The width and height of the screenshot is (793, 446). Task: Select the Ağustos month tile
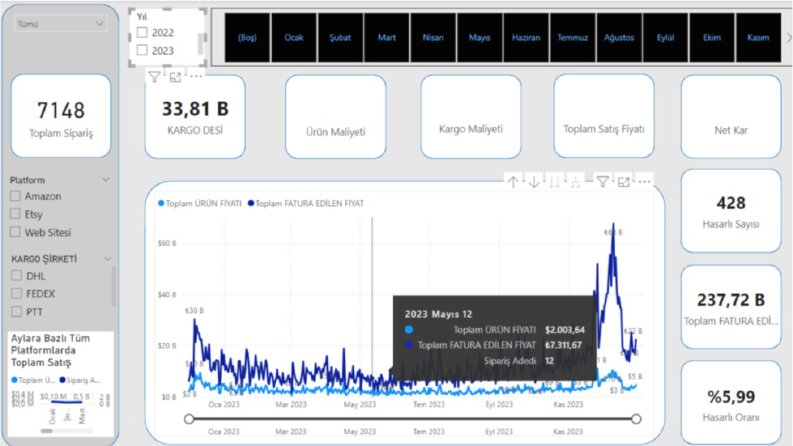pos(619,37)
